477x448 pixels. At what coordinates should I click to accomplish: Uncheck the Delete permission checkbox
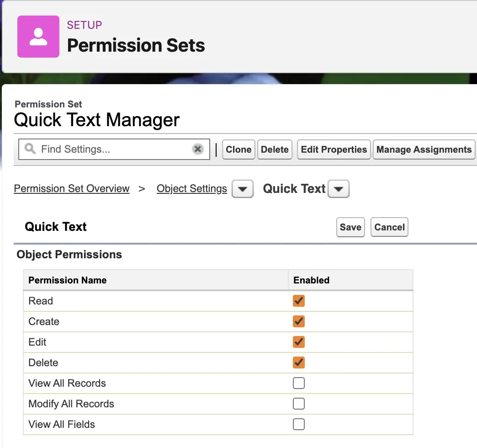299,363
